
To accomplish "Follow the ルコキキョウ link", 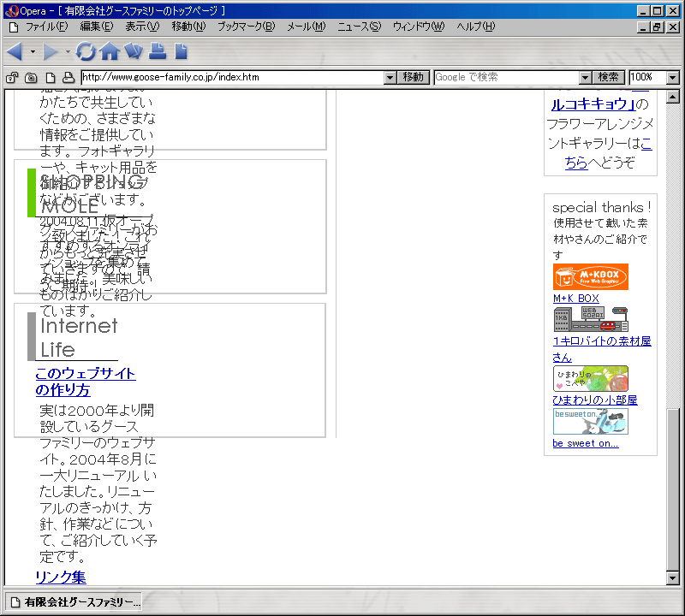I will 593,104.
